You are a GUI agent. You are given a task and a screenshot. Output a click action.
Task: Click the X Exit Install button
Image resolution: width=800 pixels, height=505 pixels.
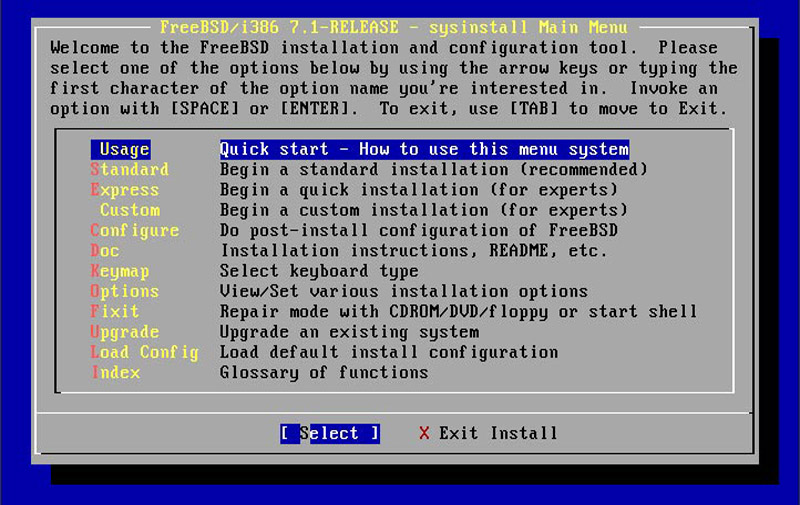[x=488, y=434]
